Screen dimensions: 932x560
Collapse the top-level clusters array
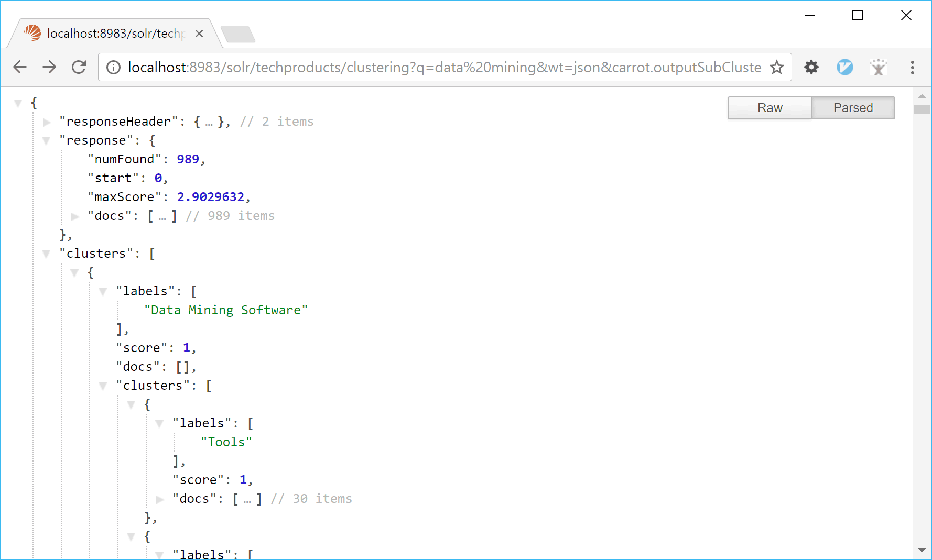[x=47, y=254]
